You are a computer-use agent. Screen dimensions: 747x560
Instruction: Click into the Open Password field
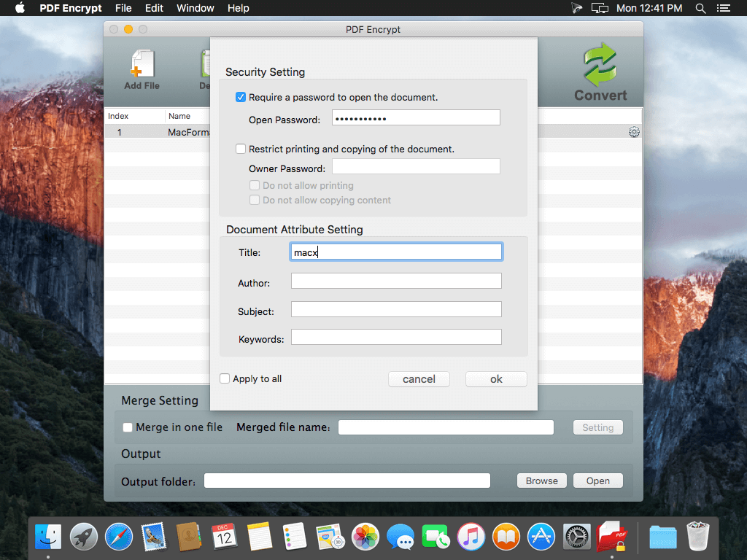pyautogui.click(x=416, y=118)
